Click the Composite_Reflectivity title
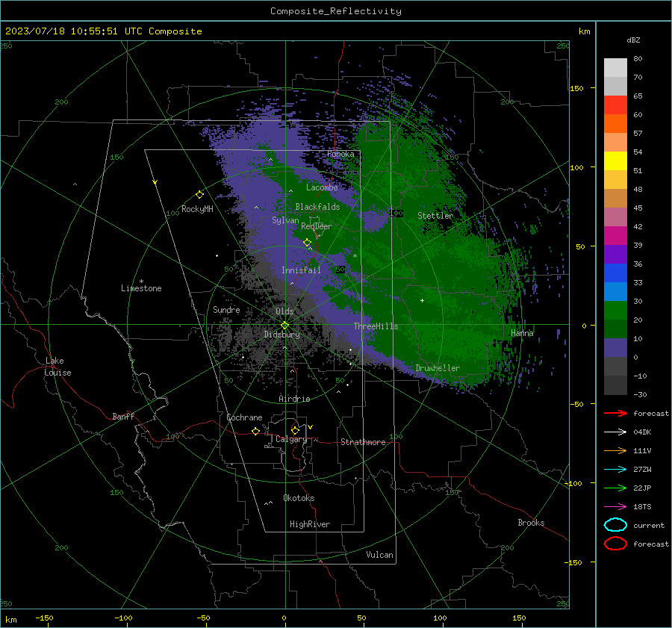This screenshot has height=628, width=672. click(x=335, y=11)
